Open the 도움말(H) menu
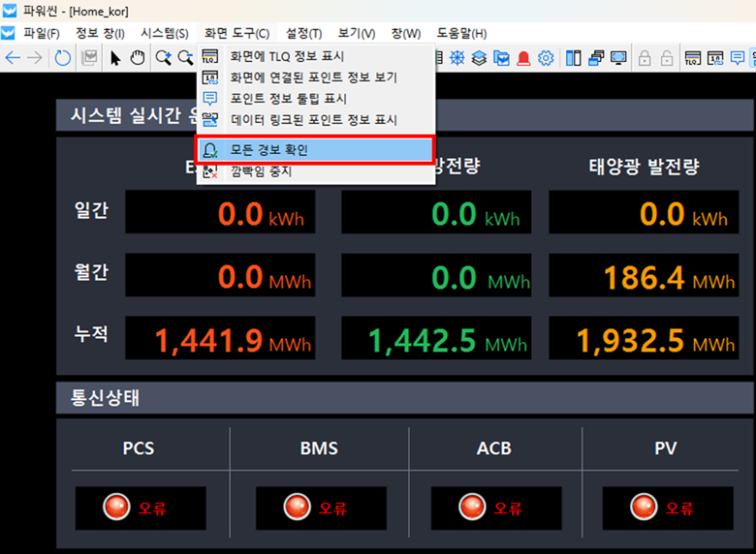756x554 pixels. [x=461, y=33]
